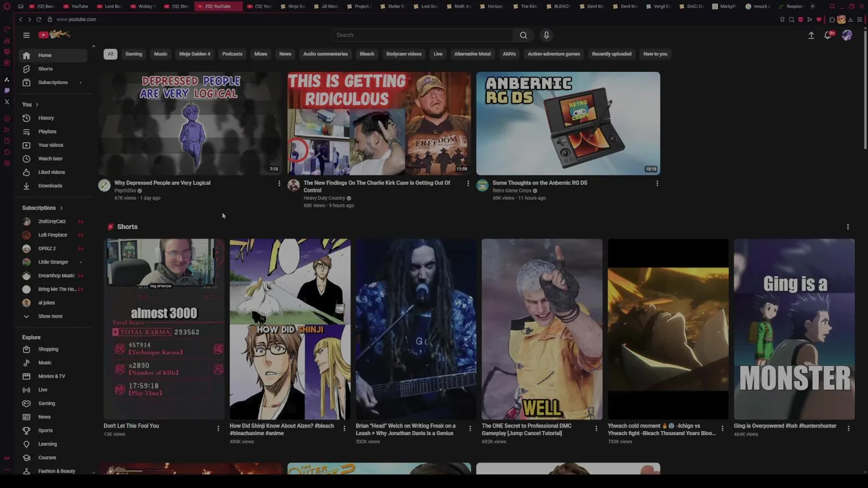Open options for the Charlie Kirk case video
This screenshot has width=868, height=488.
coord(467,183)
